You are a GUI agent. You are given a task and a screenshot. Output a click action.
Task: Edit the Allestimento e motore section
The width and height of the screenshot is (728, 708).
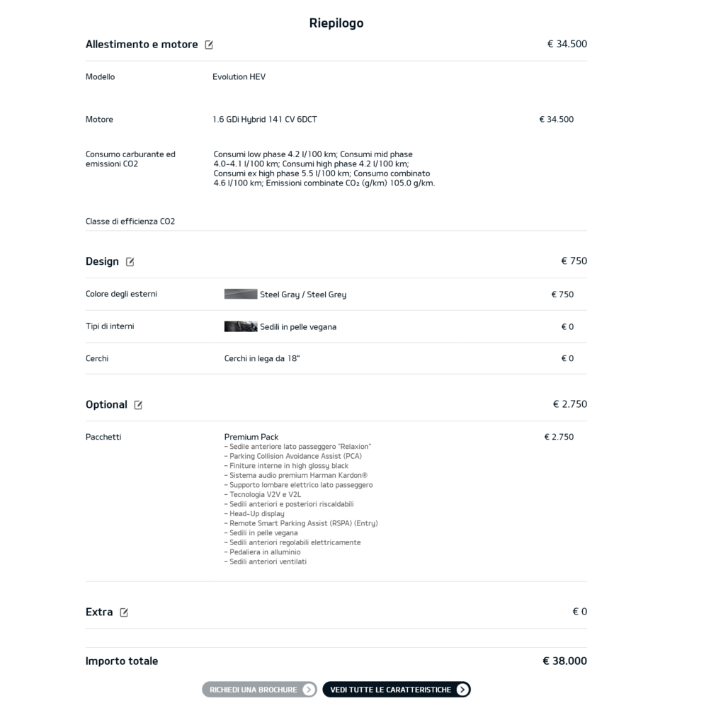pyautogui.click(x=209, y=45)
